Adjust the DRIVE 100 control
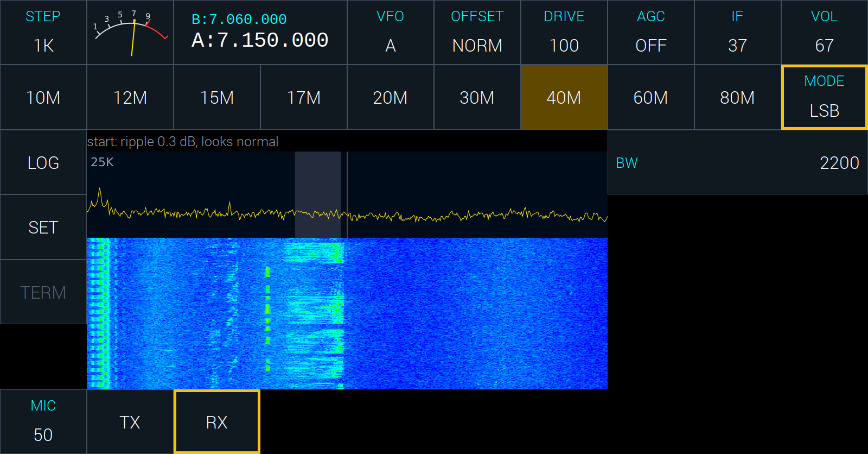This screenshot has width=868, height=454. point(564,33)
